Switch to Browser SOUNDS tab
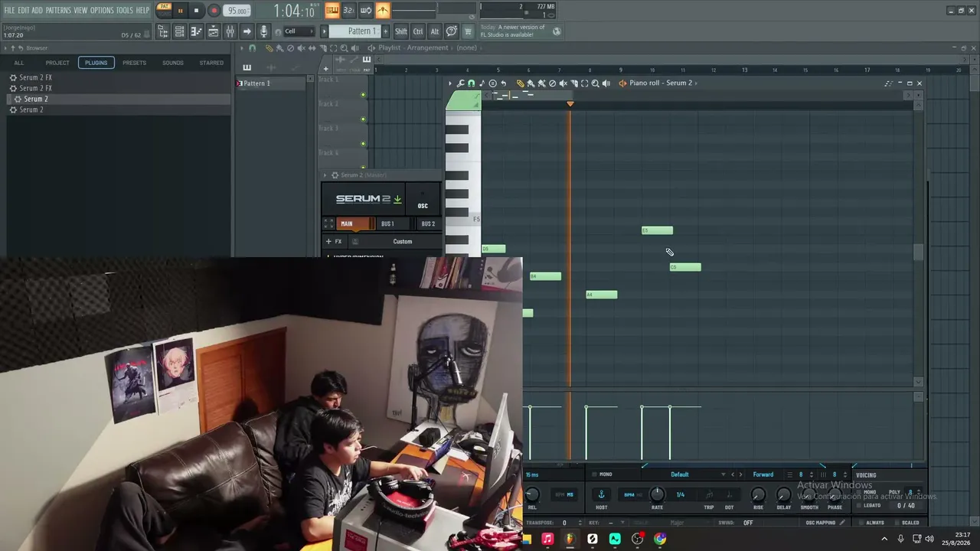This screenshot has width=980, height=551. pyautogui.click(x=173, y=63)
